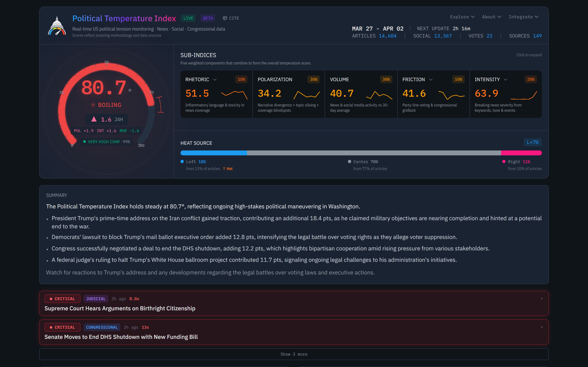The width and height of the screenshot is (588, 367).
Task: Expand the Supreme Court birthright citizenship alert
Action: tap(541, 298)
